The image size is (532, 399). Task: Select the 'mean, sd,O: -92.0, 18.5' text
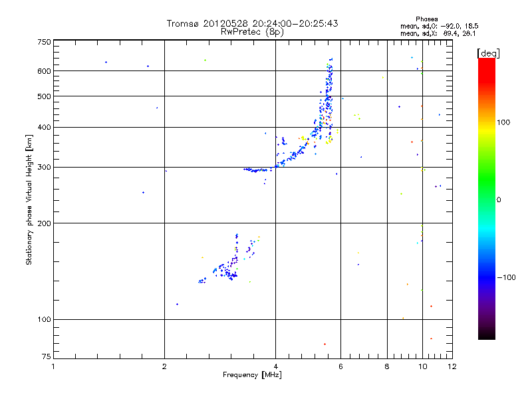click(440, 26)
